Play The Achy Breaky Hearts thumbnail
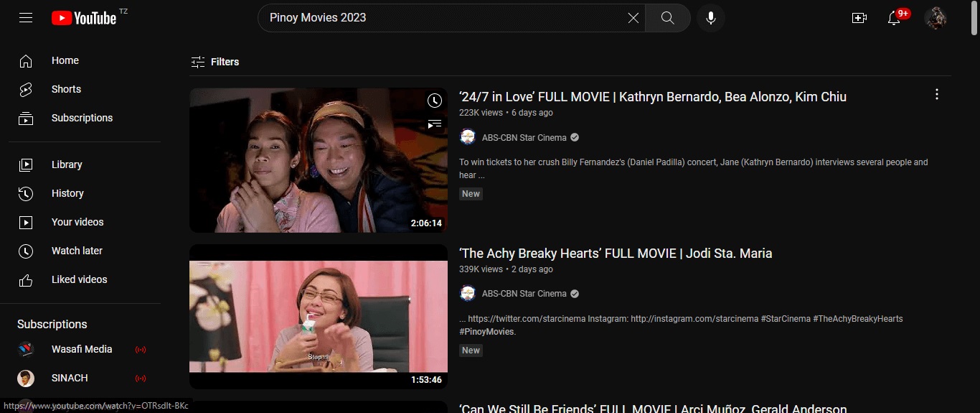This screenshot has height=413, width=980. 319,317
